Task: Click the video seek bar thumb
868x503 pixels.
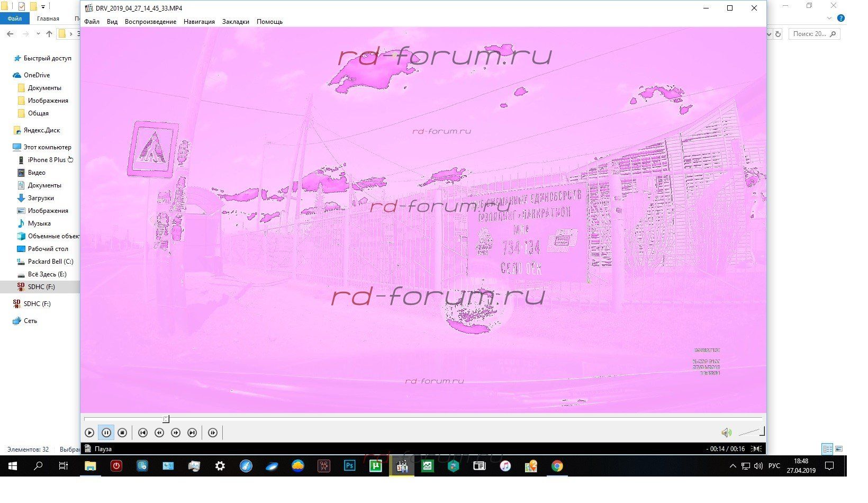Action: (x=166, y=419)
